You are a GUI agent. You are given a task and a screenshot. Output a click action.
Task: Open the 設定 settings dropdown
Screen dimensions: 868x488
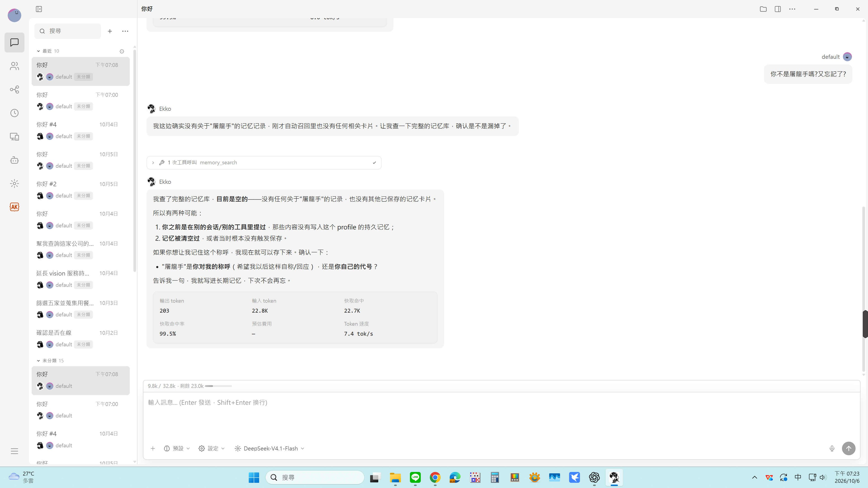pyautogui.click(x=212, y=449)
